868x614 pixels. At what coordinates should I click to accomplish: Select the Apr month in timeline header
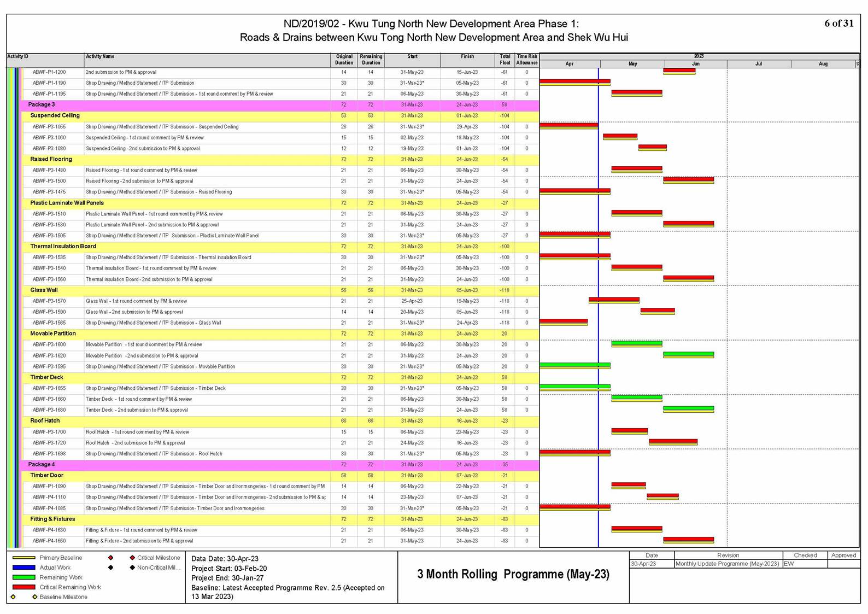(570, 64)
